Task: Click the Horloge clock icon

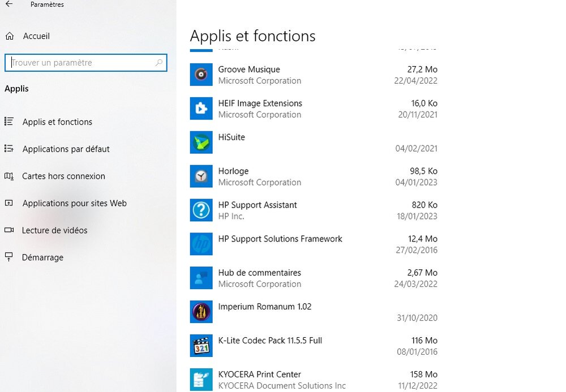Action: (x=201, y=176)
